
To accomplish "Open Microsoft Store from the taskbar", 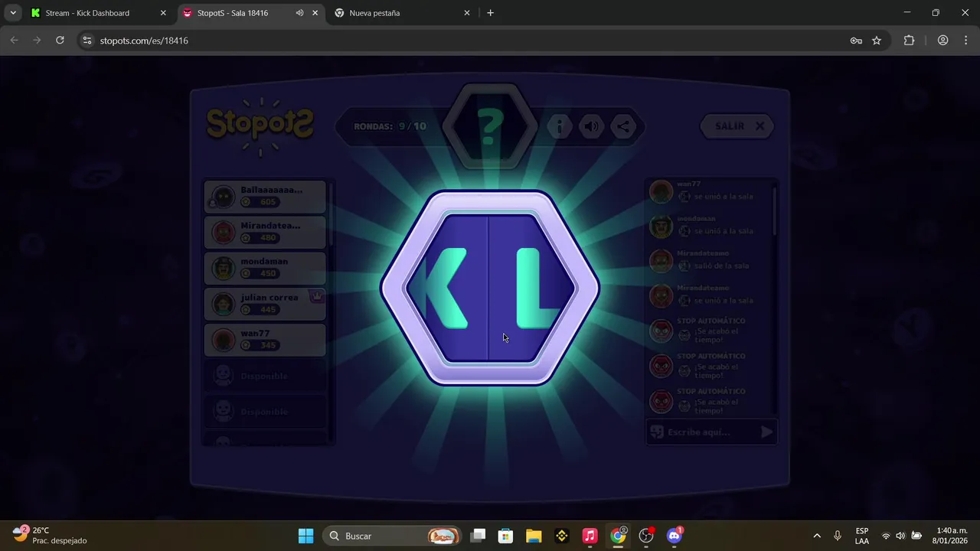I will click(x=505, y=536).
